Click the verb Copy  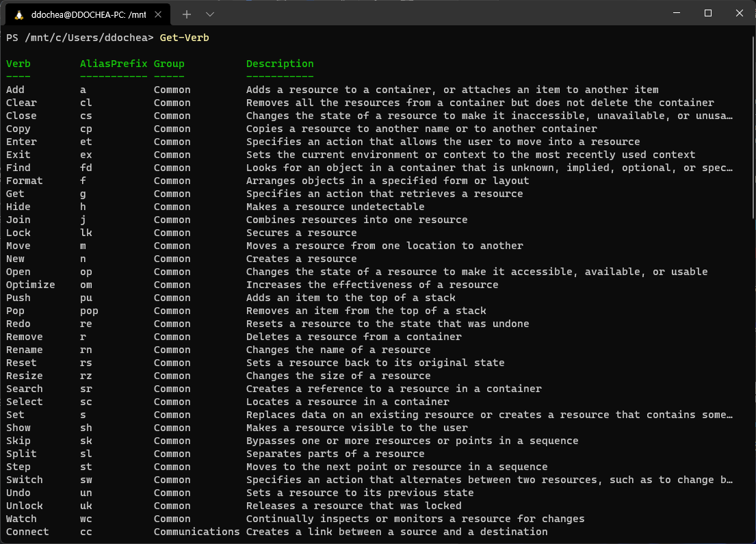click(x=18, y=129)
